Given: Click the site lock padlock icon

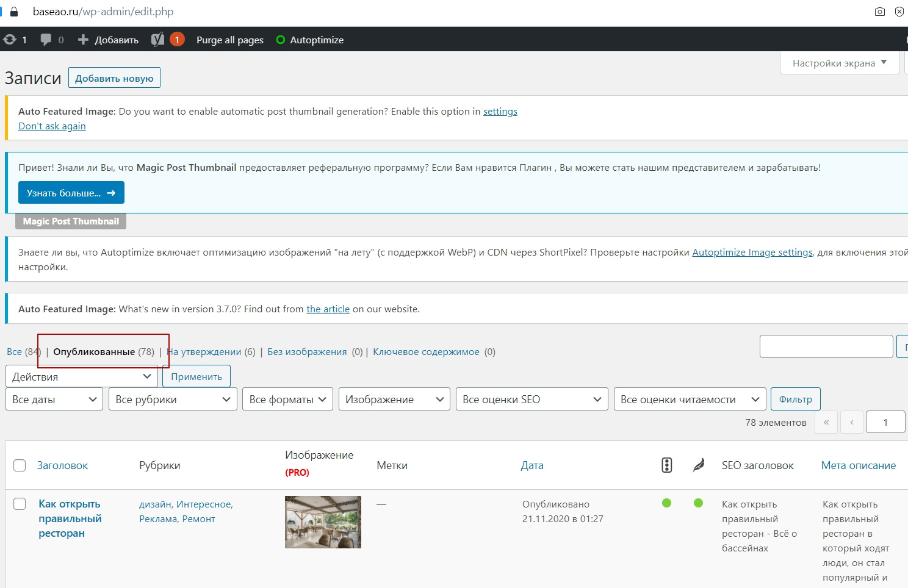Looking at the screenshot, I should coord(14,12).
